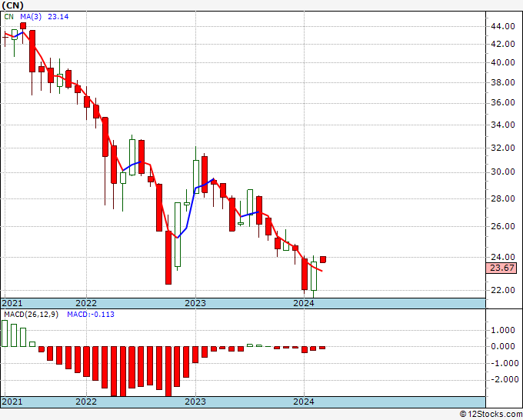Click the 40.00 price axis label
This screenshot has width=523, height=420.
click(x=502, y=62)
